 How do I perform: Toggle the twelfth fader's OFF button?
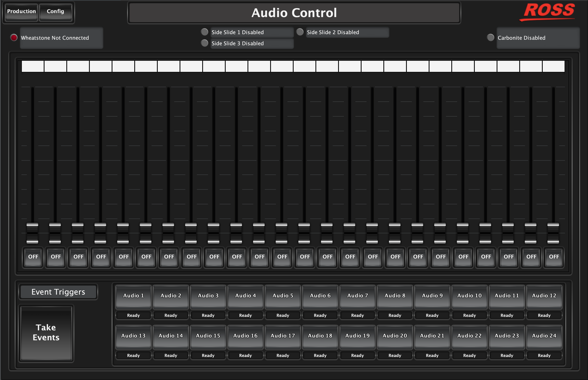[x=282, y=257]
